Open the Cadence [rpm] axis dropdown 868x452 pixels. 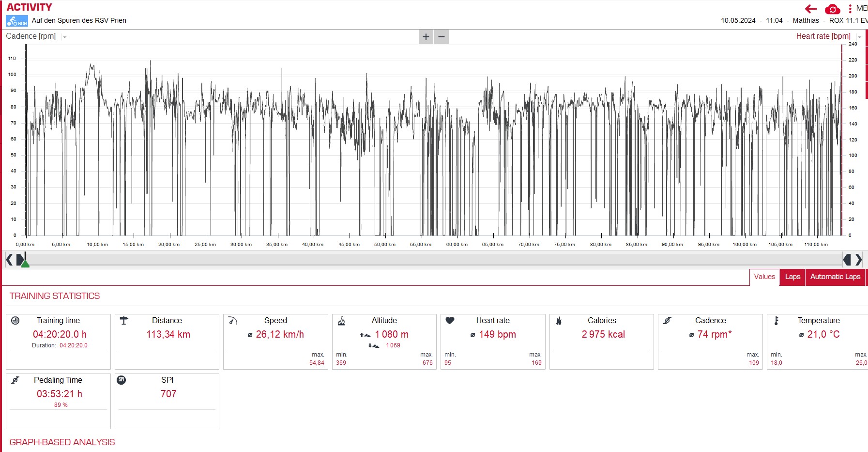click(x=64, y=37)
